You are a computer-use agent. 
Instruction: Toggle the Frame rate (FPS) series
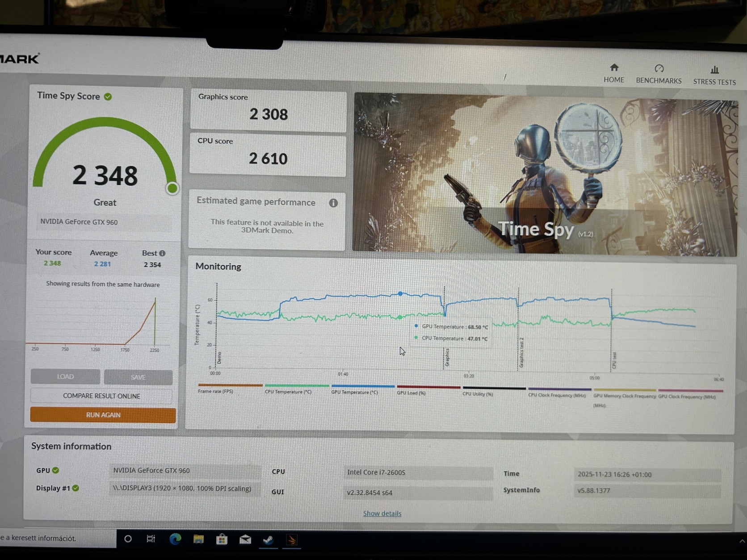230,389
